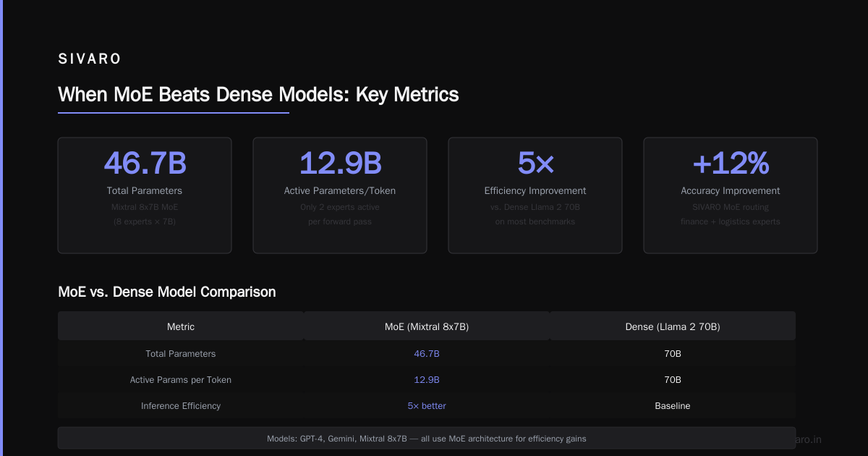
Task: Select the Inference Efficiency row label
Action: click(181, 406)
